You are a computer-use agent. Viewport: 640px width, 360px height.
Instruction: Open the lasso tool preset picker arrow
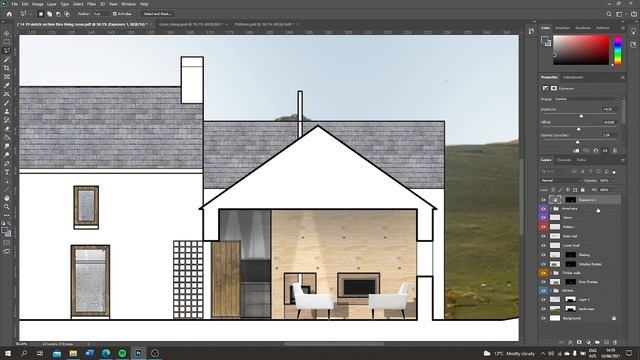[x=31, y=14]
